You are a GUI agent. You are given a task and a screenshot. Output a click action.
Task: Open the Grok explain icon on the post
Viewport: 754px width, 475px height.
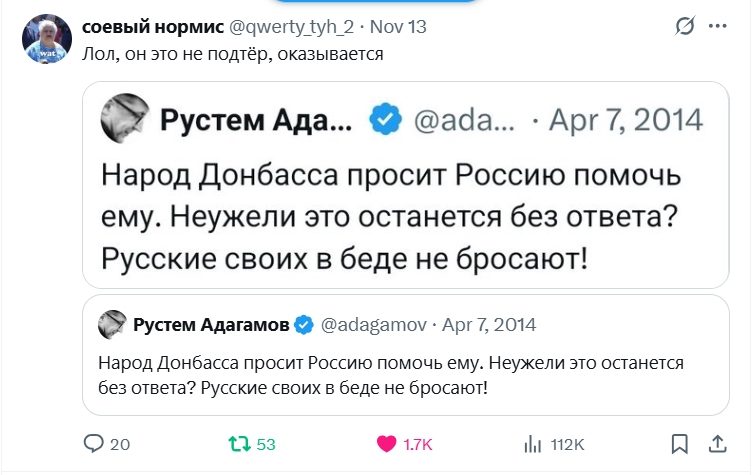coord(686,27)
